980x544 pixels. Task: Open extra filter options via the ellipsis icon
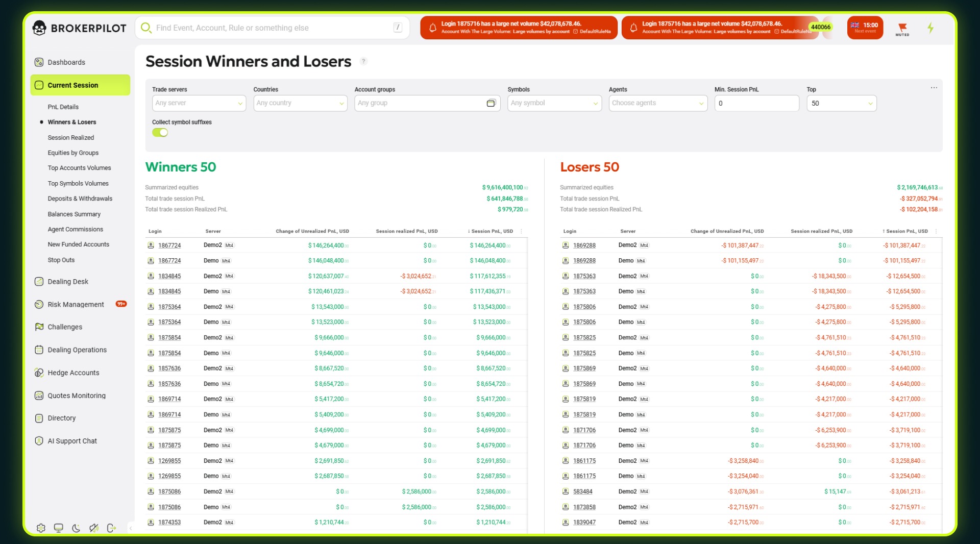point(934,87)
